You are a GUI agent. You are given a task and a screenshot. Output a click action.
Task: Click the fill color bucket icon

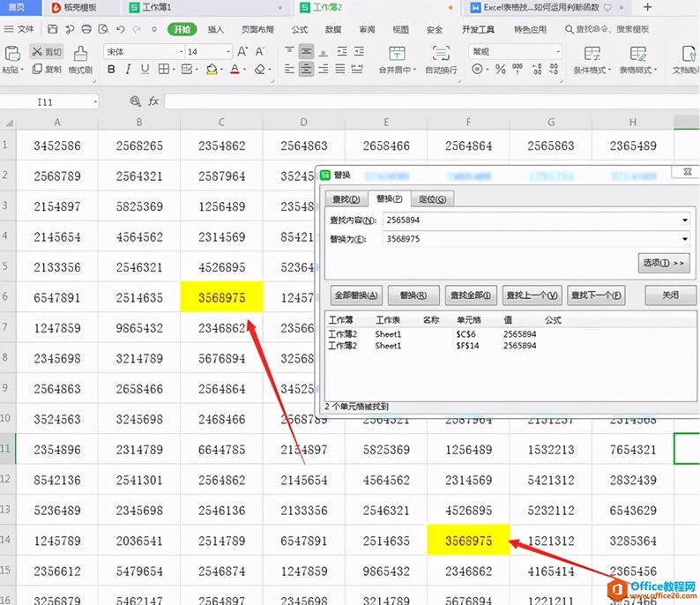[x=212, y=69]
